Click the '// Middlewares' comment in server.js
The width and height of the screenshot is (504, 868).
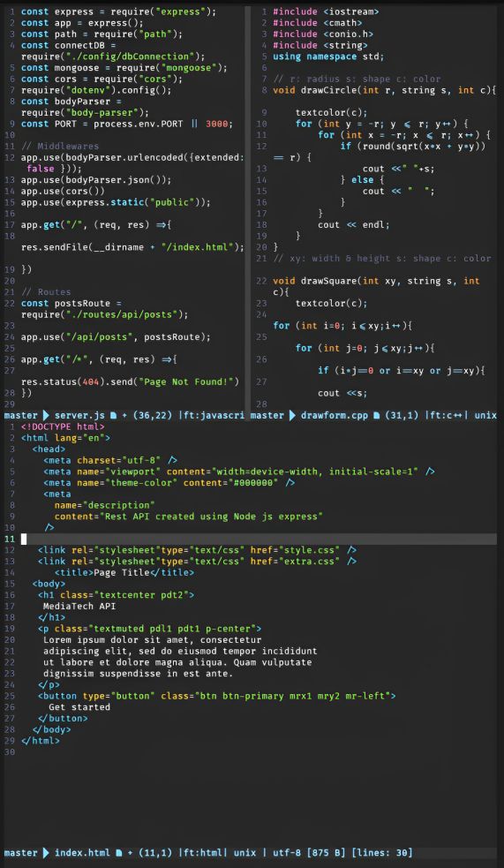pyautogui.click(x=60, y=147)
